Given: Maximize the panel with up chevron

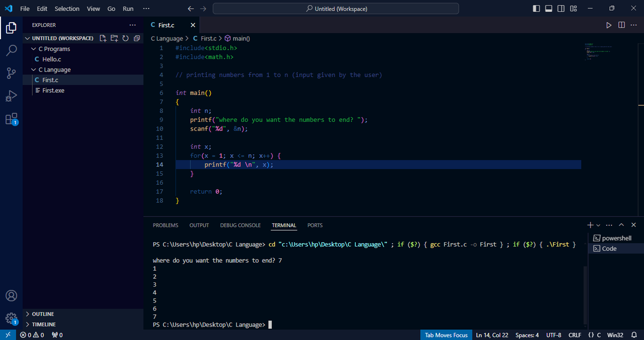Looking at the screenshot, I should tap(622, 225).
